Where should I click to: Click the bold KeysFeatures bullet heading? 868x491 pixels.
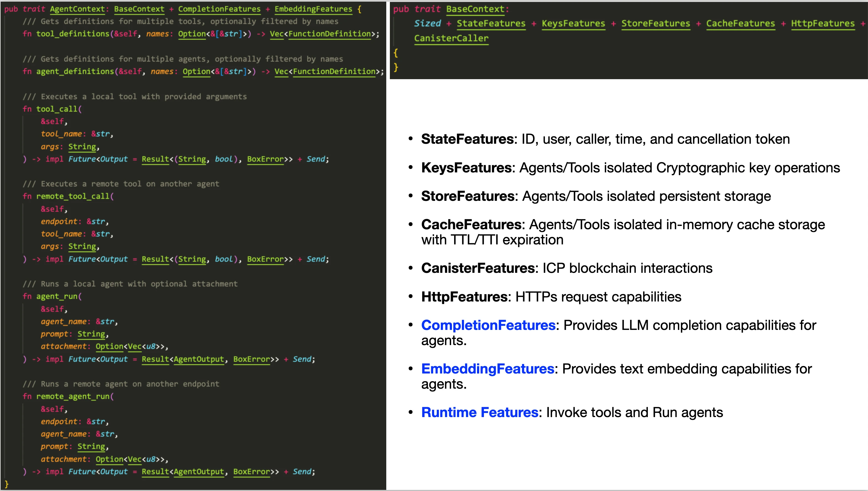pos(466,168)
